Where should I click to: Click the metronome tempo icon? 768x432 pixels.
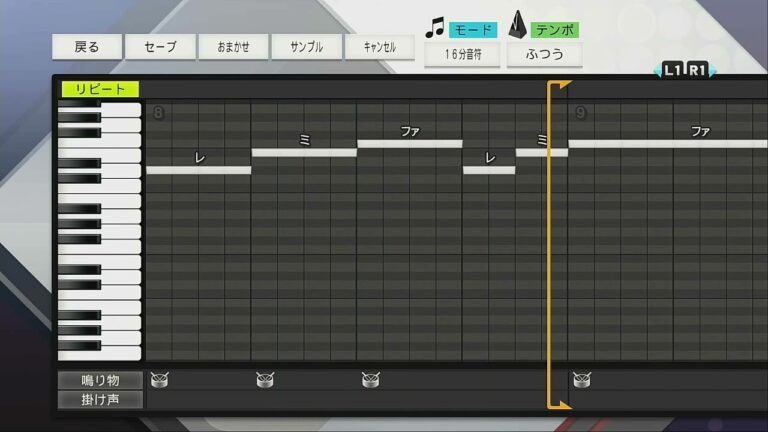(x=518, y=26)
